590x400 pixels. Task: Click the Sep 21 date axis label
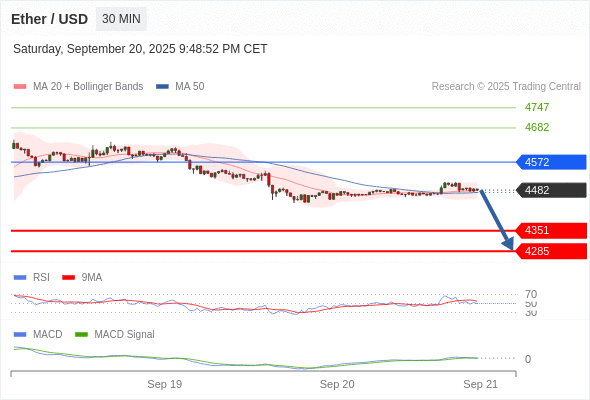pos(481,384)
